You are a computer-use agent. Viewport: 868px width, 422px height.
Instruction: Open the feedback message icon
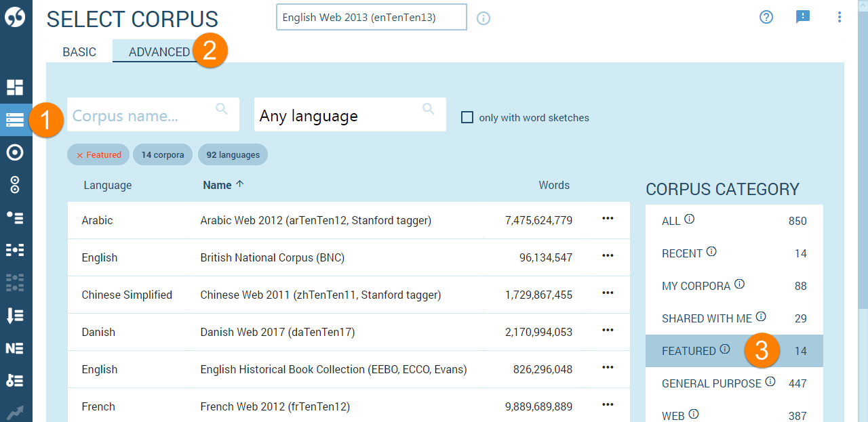tap(803, 18)
